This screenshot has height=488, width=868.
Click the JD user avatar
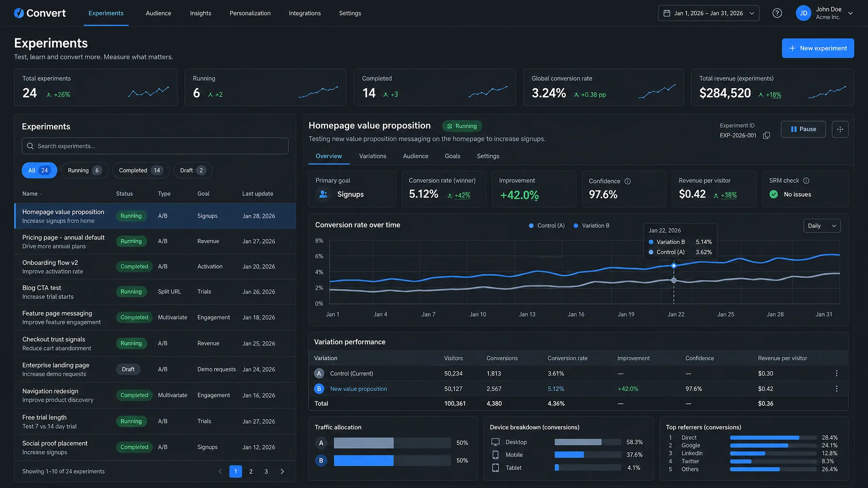coord(803,13)
